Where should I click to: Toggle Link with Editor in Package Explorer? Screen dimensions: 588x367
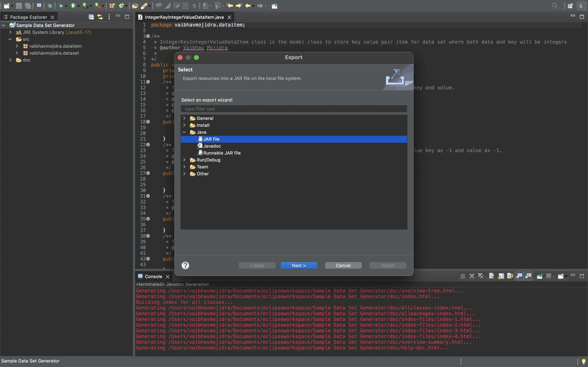[x=100, y=17]
